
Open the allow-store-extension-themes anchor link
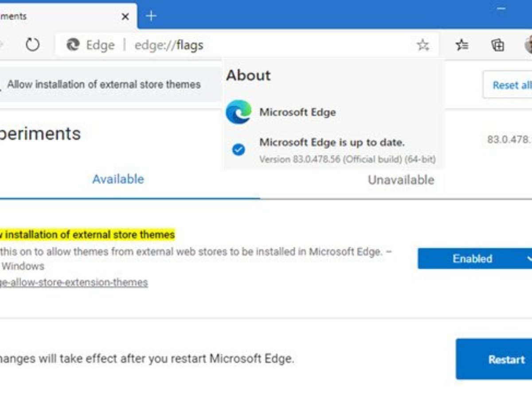click(x=74, y=282)
